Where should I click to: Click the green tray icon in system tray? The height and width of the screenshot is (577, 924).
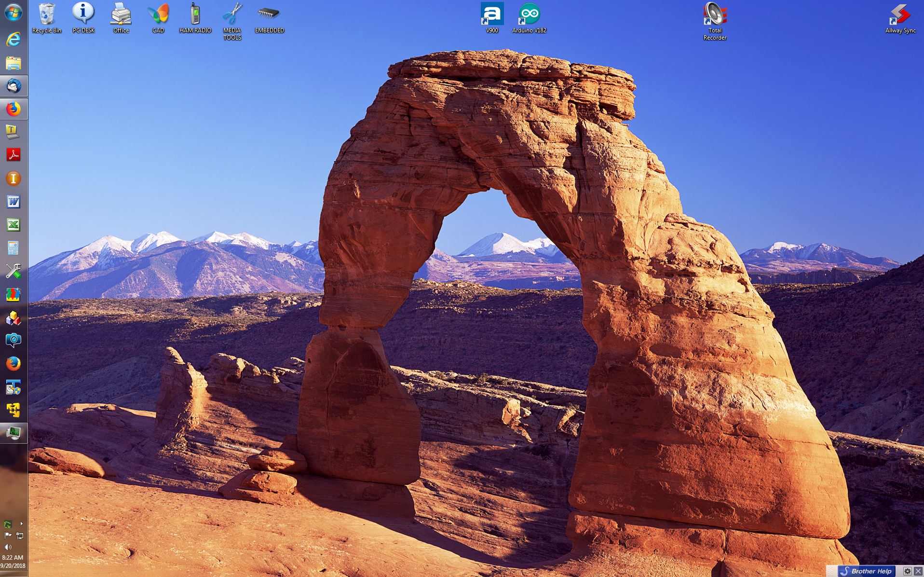tap(7, 524)
